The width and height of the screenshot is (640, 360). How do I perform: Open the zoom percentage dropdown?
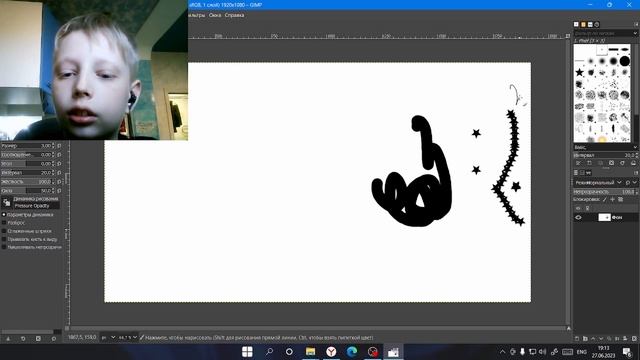[127, 338]
